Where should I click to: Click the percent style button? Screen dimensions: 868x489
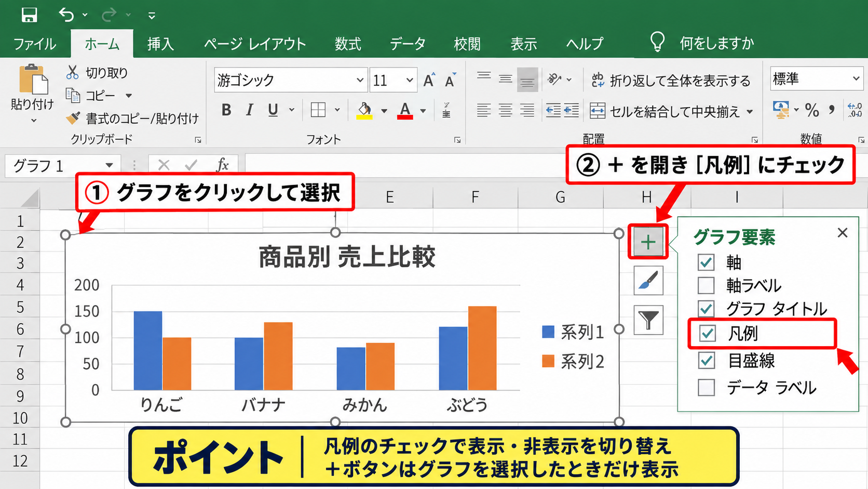click(812, 110)
